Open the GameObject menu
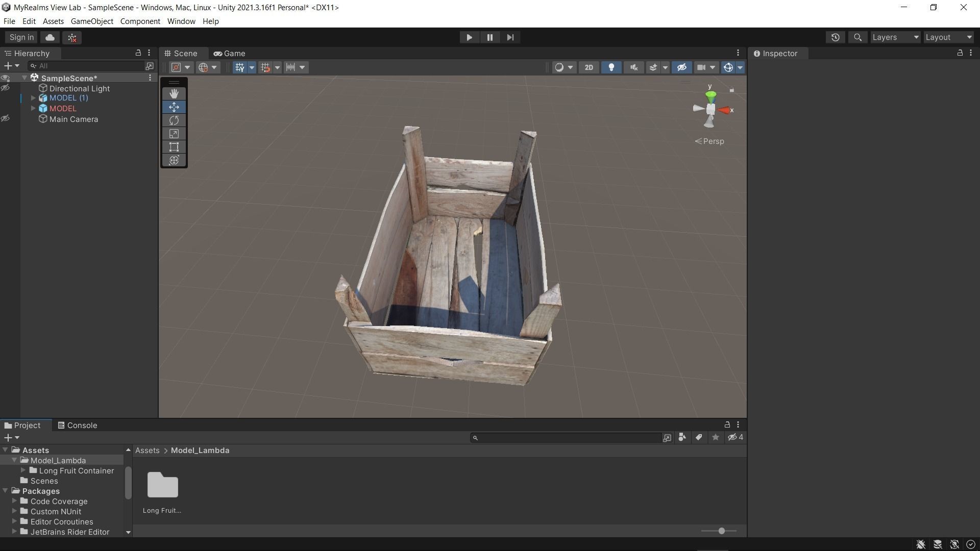The image size is (980, 551). (92, 21)
